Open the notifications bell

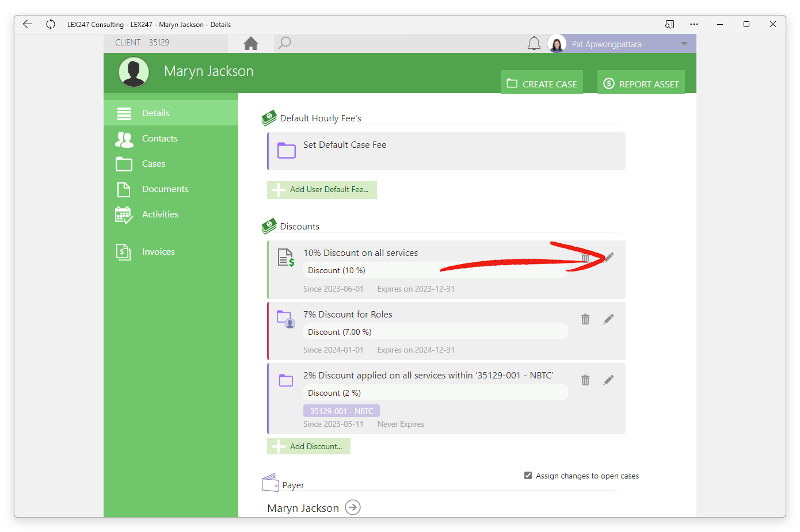tap(534, 44)
